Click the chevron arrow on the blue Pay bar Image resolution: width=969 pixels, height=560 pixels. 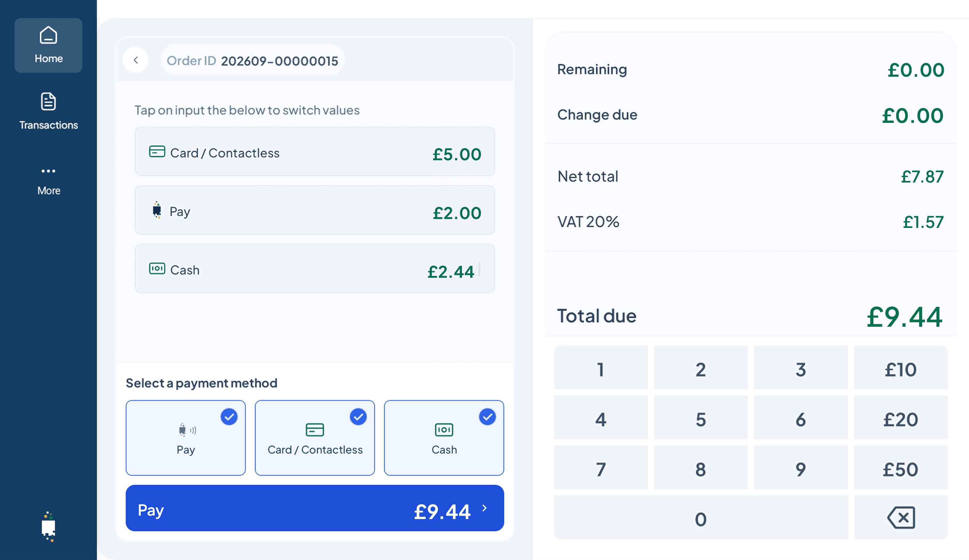[484, 508]
